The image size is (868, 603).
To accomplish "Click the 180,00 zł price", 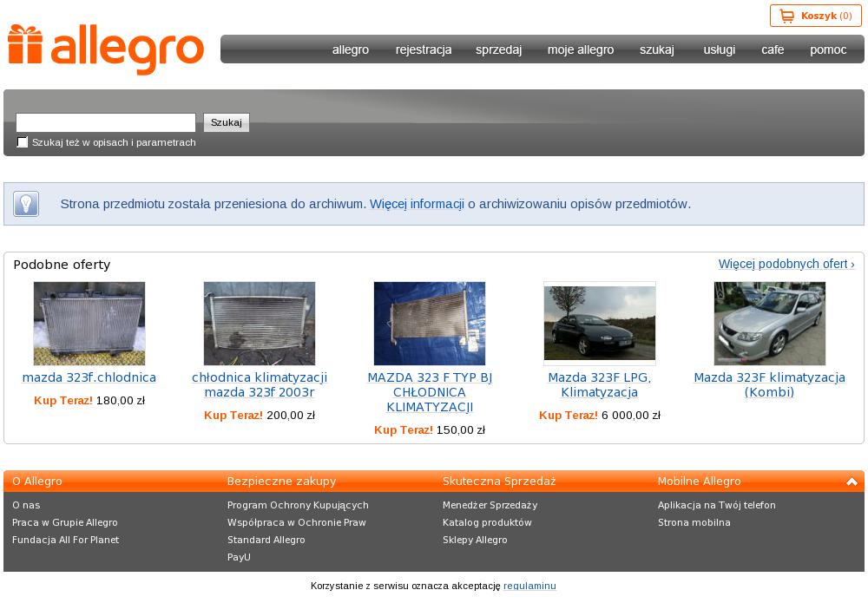I will [x=121, y=401].
